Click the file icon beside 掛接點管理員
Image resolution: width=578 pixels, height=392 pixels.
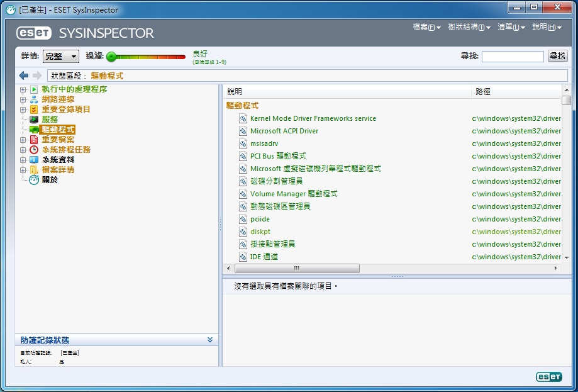point(243,244)
